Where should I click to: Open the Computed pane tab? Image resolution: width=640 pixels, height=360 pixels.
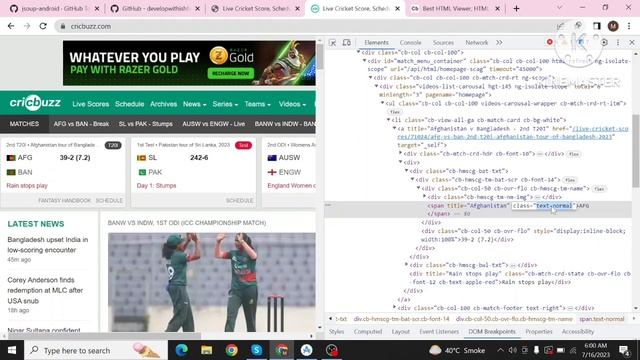368,331
